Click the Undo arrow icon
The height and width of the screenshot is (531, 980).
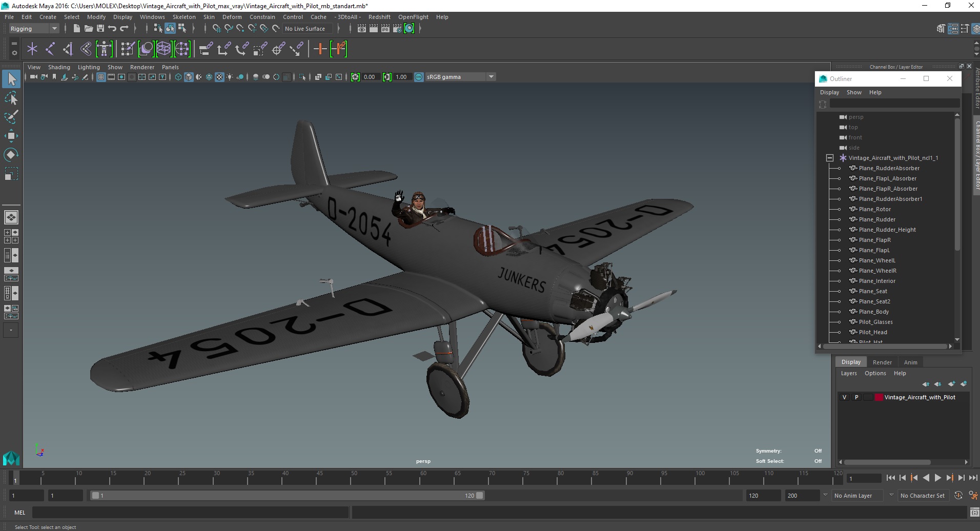[112, 29]
